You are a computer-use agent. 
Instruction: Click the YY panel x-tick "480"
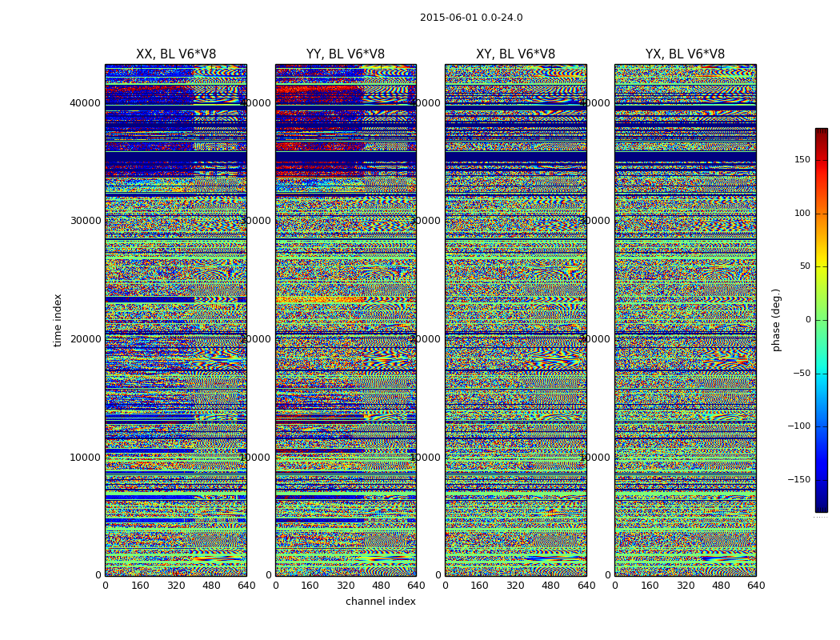[381, 586]
